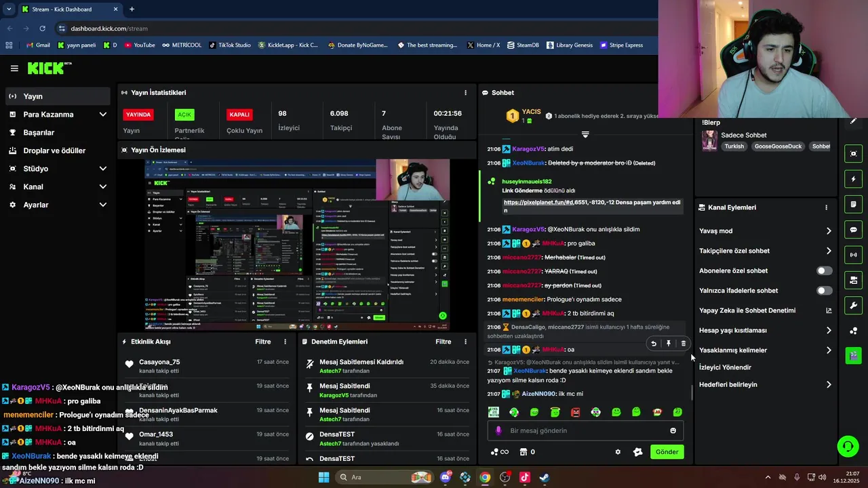Viewport: 868px width, 488px height.
Task: Open Hesap yaşı kısıtlaması chevron
Action: pyautogui.click(x=828, y=331)
